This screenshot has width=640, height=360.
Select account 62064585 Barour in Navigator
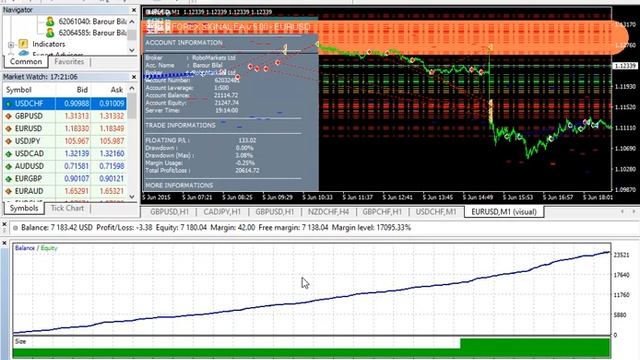[x=92, y=33]
